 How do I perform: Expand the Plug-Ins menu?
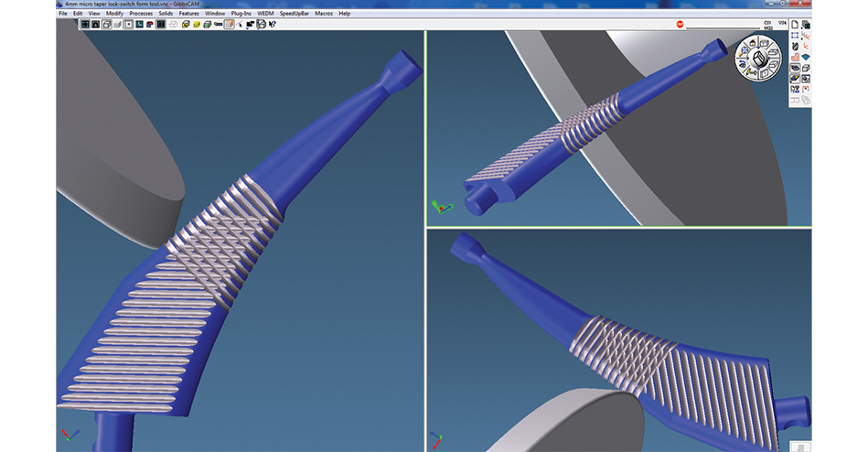coord(241,14)
